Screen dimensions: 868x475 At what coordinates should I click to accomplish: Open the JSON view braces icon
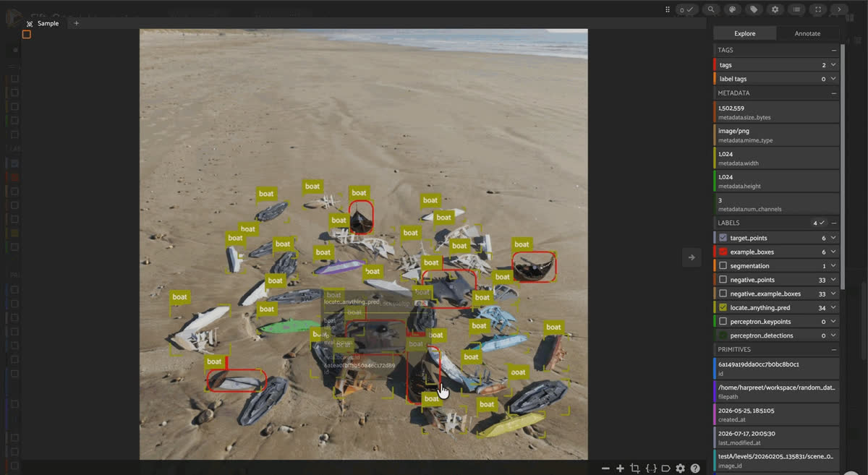(x=651, y=468)
